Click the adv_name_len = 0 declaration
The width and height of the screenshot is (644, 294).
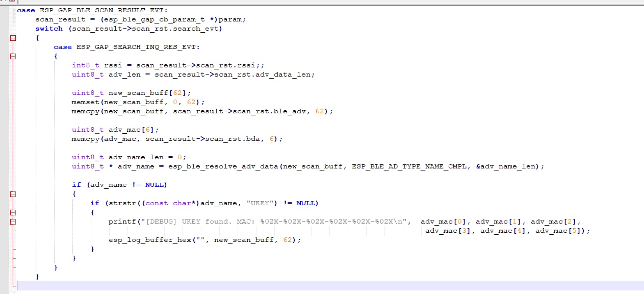pos(129,157)
